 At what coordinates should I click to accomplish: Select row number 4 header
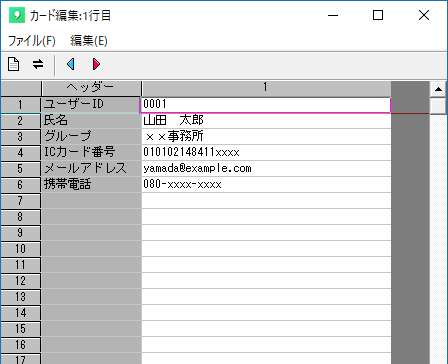pos(21,153)
